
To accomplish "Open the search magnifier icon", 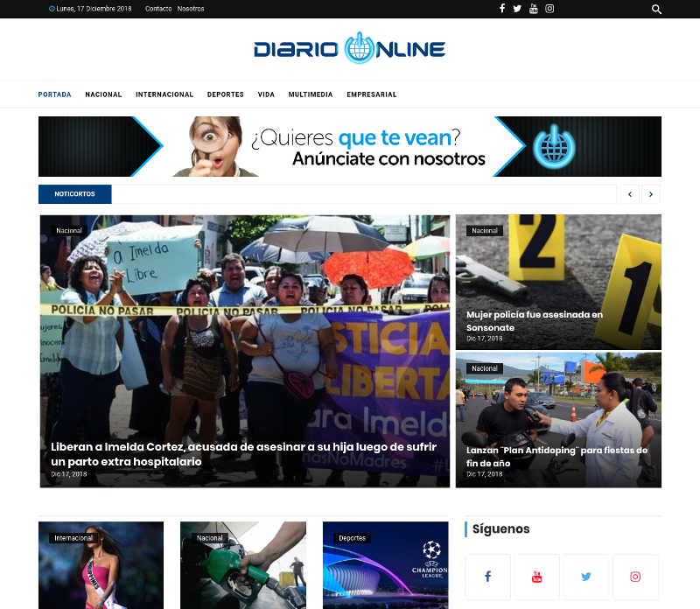I will (x=656, y=10).
